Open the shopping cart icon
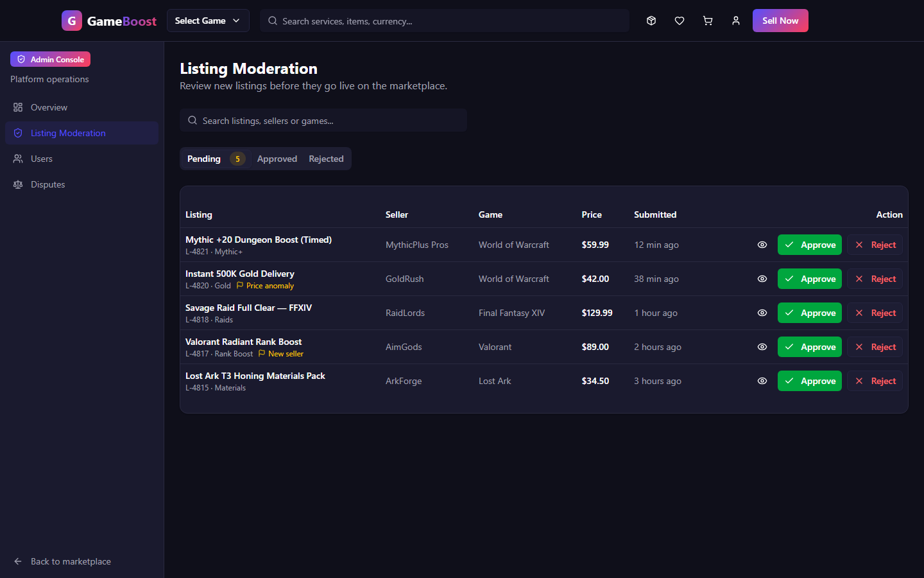 (708, 21)
